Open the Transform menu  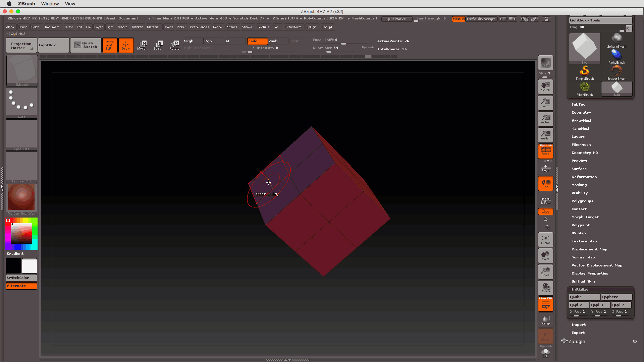292,27
